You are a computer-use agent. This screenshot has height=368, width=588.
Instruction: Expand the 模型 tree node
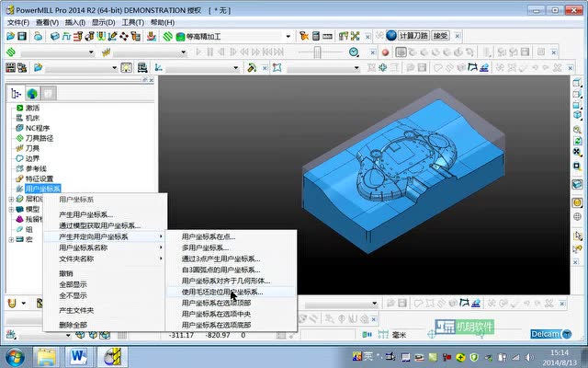pyautogui.click(x=11, y=209)
